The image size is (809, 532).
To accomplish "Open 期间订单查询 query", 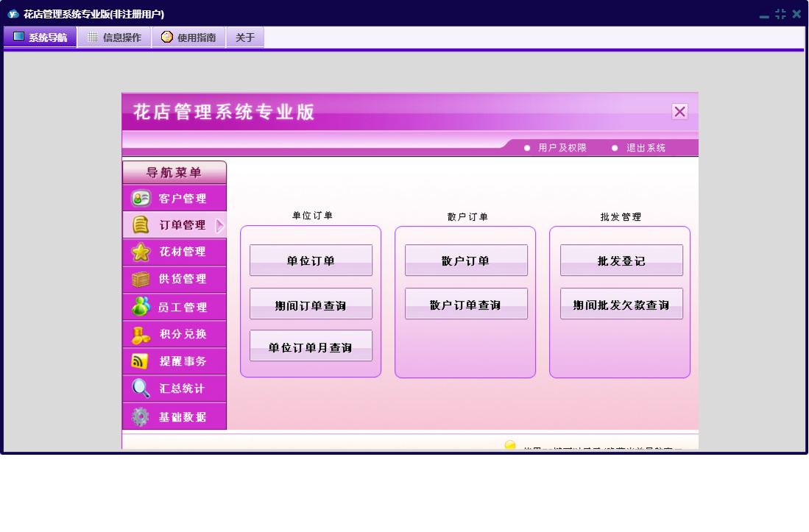I will tap(311, 305).
